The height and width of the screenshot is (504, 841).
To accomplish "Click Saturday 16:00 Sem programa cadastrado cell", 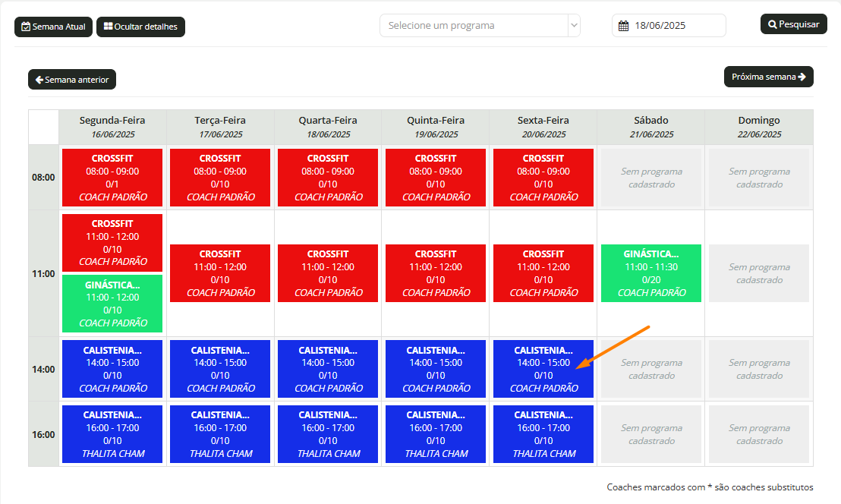I will [x=651, y=434].
